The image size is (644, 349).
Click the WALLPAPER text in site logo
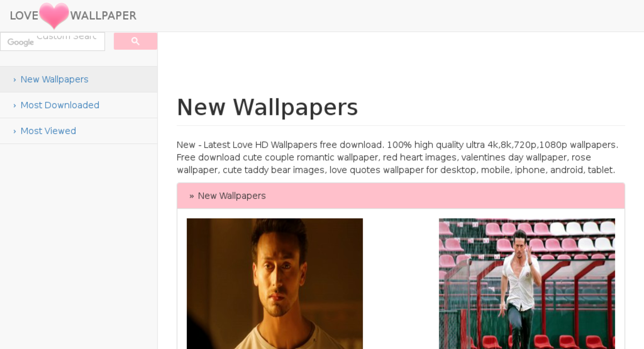(x=103, y=16)
